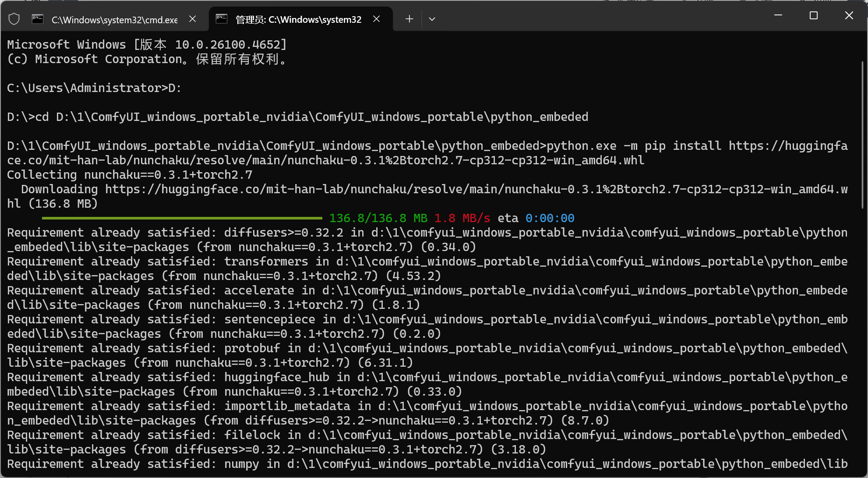Click the C:\Users\Administrator>D: prompt line
Viewport: 868px width, 478px height.
coord(94,88)
